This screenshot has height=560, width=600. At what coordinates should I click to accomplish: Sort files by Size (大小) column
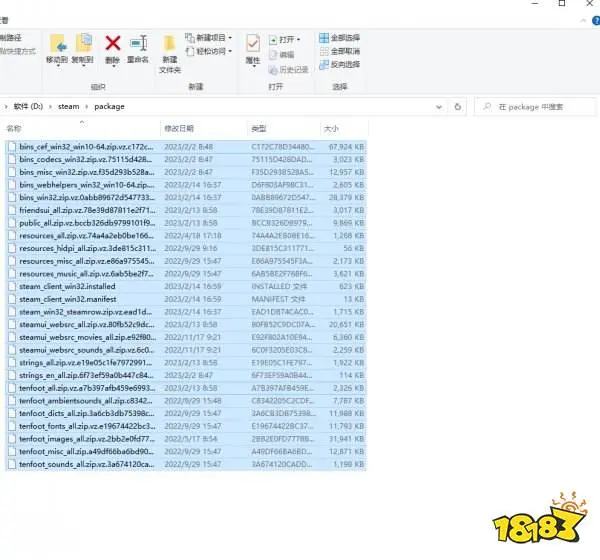(331, 129)
